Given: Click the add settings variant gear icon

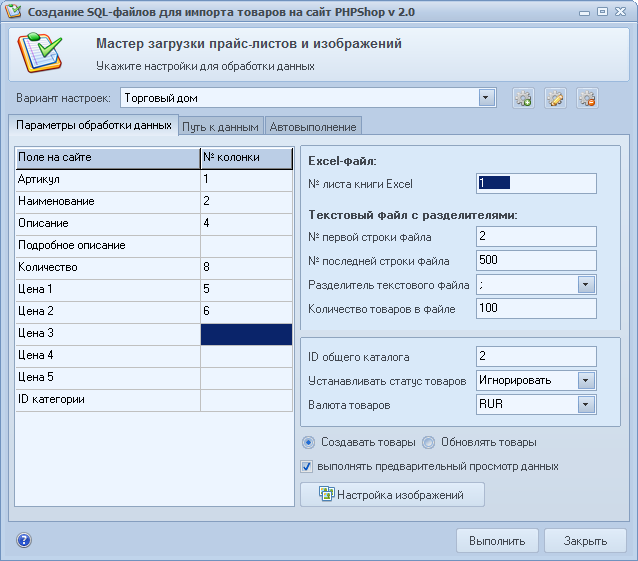Looking at the screenshot, I should pos(523,98).
